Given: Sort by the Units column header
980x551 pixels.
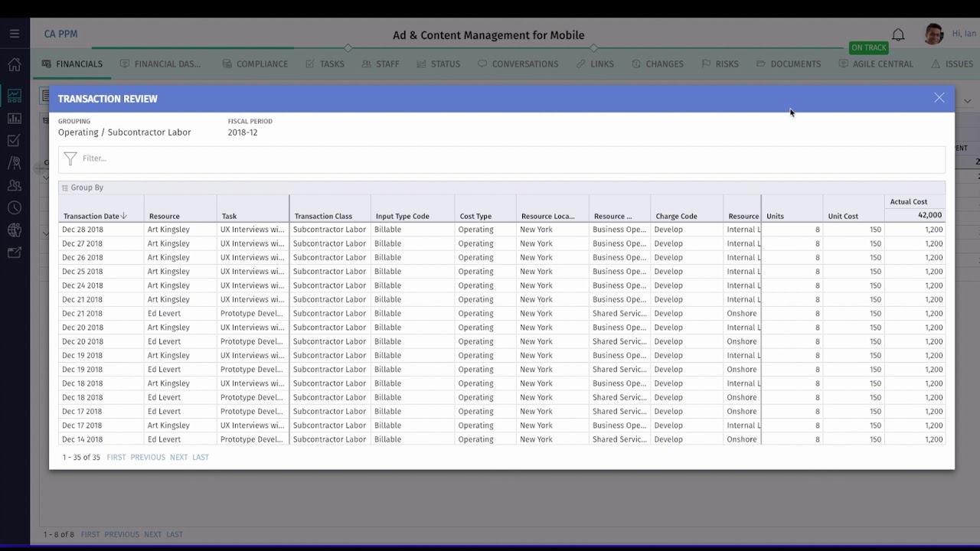Looking at the screenshot, I should pos(775,217).
